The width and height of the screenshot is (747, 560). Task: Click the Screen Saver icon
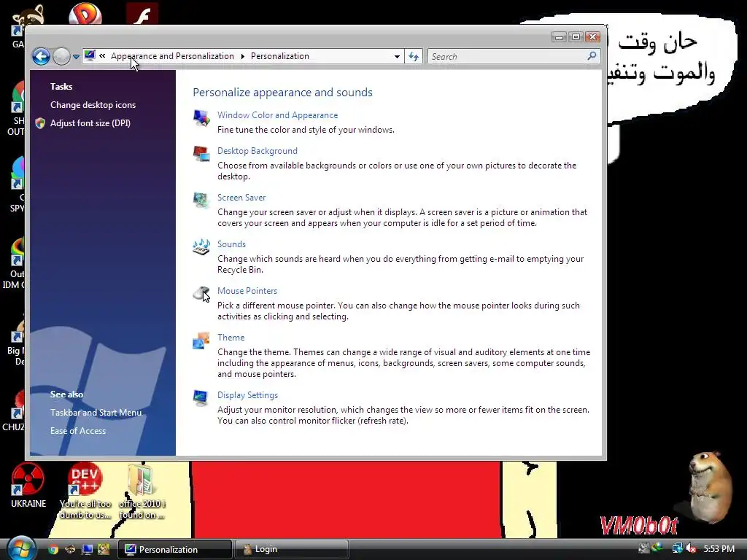[201, 200]
